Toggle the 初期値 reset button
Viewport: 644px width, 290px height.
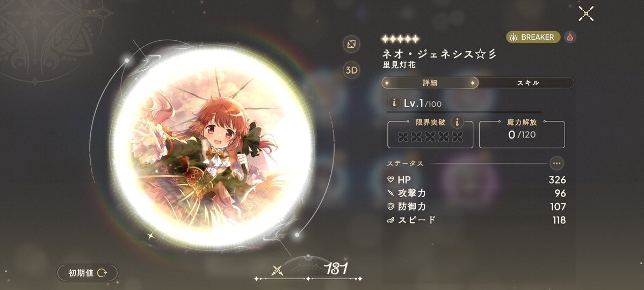(88, 273)
